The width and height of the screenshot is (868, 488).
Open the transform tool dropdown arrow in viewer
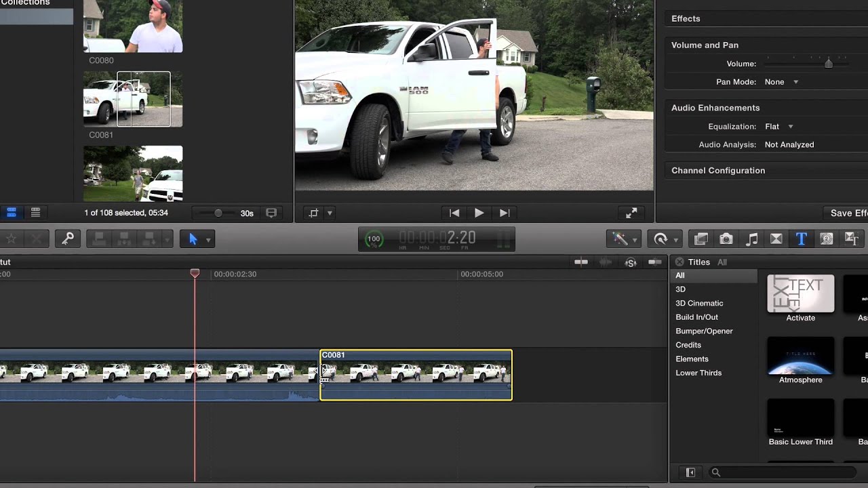(330, 213)
